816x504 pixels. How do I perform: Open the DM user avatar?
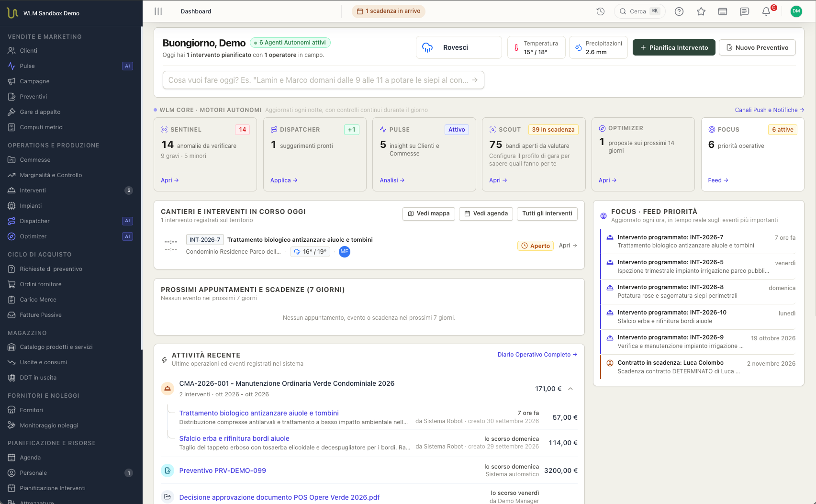pos(796,11)
